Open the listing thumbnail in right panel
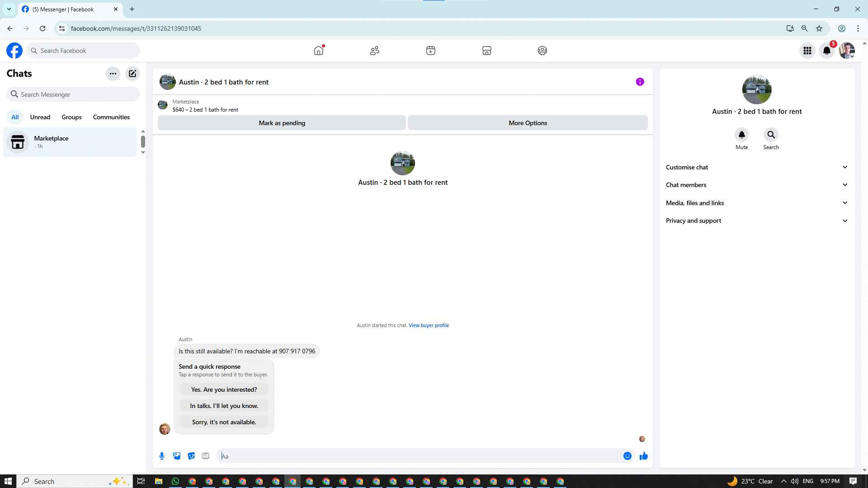 [x=757, y=89]
